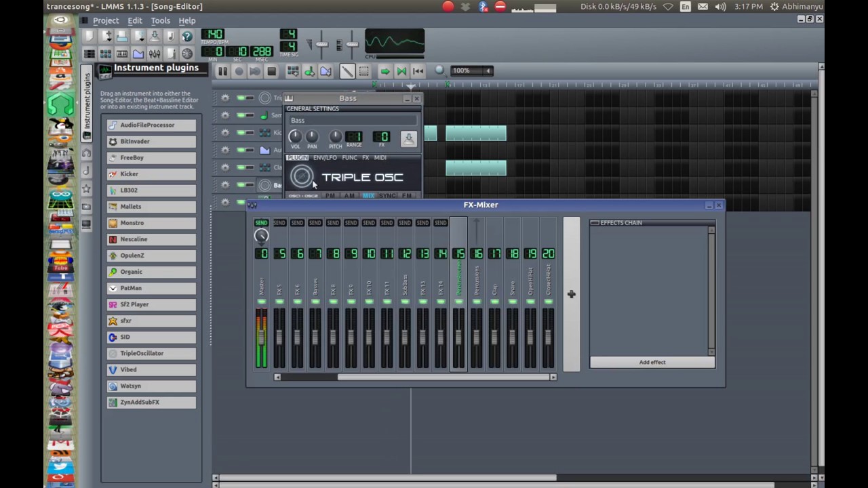Viewport: 868px width, 488px height.
Task: Show the controller rack icon
Action: (187, 54)
